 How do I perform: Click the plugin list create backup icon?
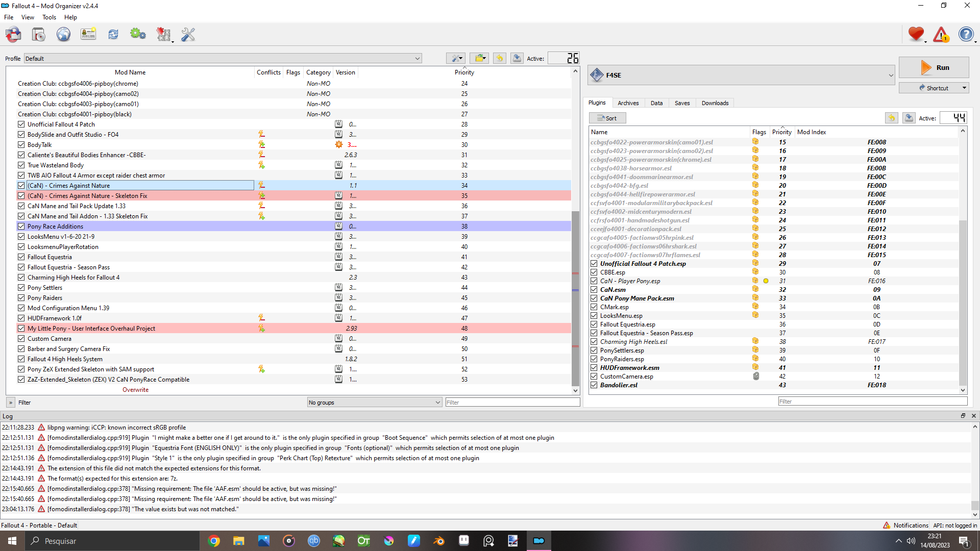(x=909, y=118)
